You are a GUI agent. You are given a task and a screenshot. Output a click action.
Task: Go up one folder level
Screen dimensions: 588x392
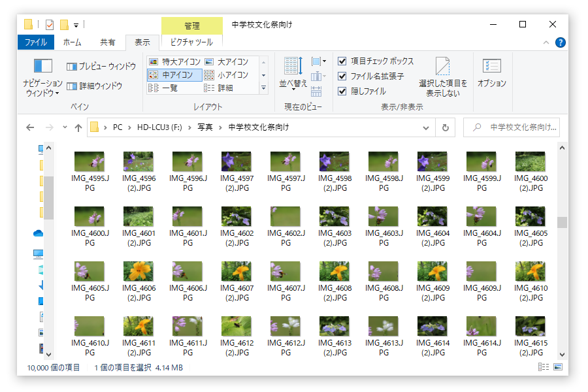tap(78, 127)
